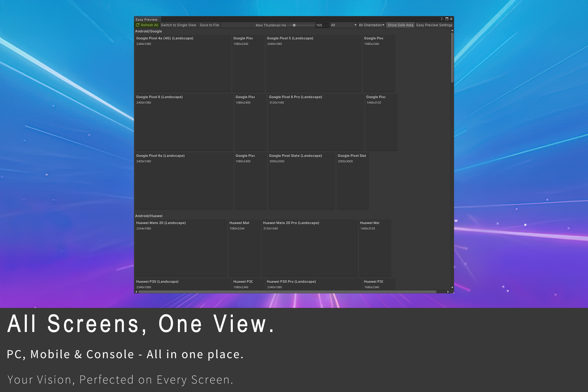Select the Google Pixel 6 Pro (Landscape) preview
This screenshot has width=588, height=392.
315,122
